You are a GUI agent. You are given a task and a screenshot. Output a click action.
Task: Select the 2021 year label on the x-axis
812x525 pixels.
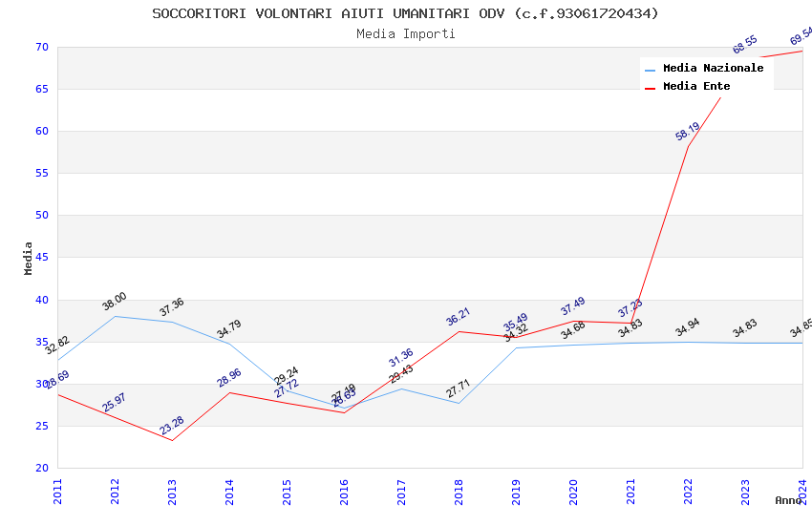tap(630, 492)
